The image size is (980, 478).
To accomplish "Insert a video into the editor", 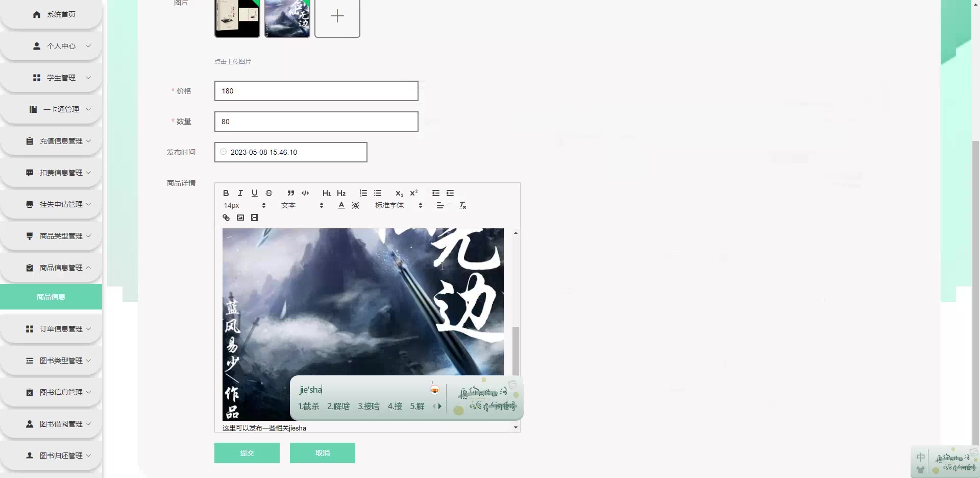I will click(x=255, y=218).
